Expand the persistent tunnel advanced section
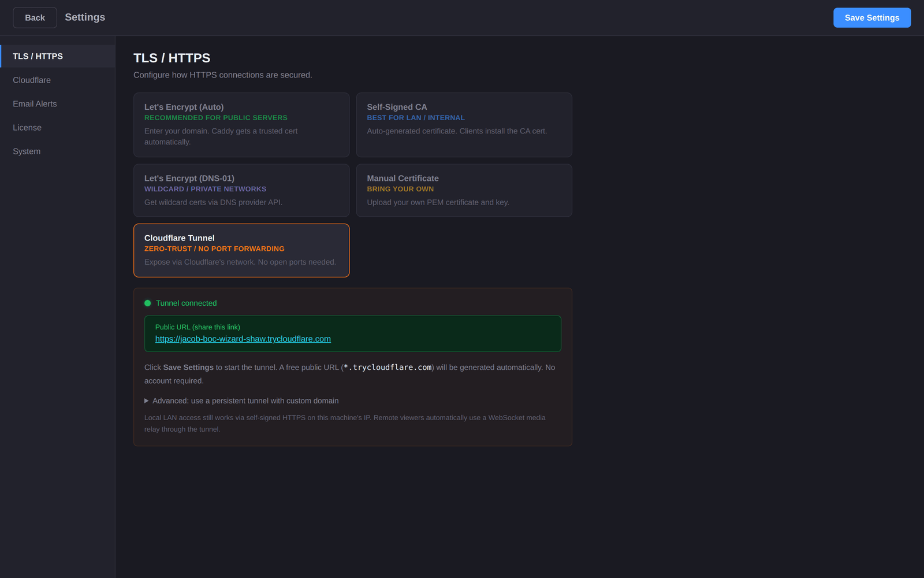 click(x=245, y=401)
